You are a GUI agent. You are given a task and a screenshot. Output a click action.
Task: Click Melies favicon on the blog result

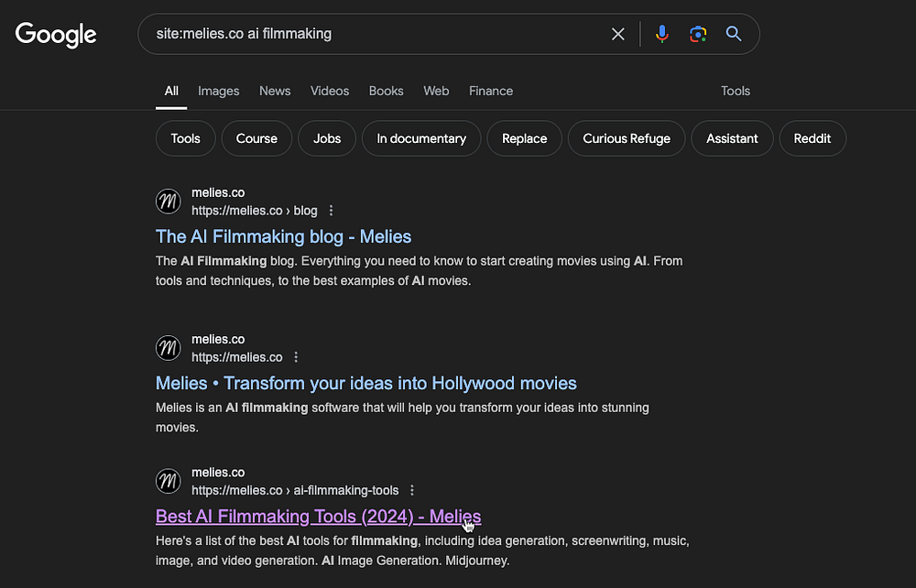point(168,201)
